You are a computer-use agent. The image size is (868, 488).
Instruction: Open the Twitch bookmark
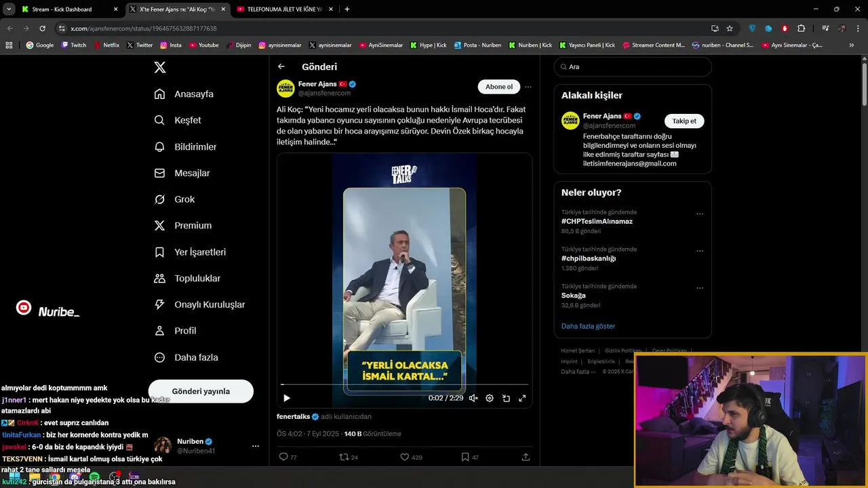click(74, 45)
